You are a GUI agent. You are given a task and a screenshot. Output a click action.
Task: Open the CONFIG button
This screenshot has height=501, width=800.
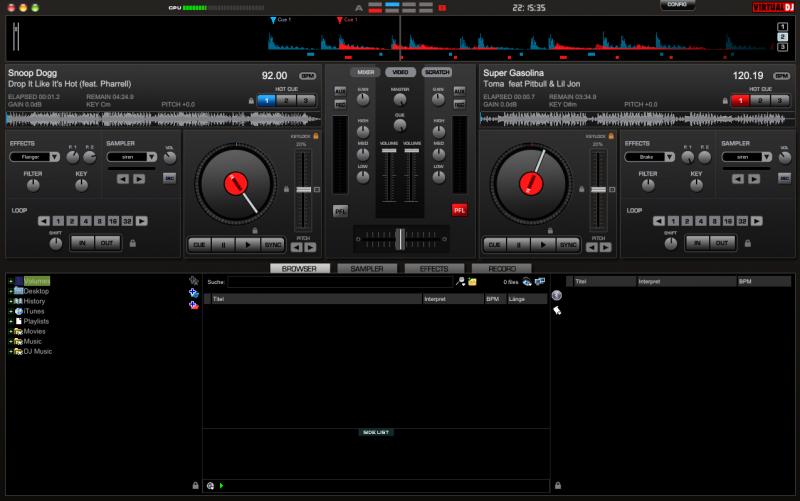[x=677, y=5]
